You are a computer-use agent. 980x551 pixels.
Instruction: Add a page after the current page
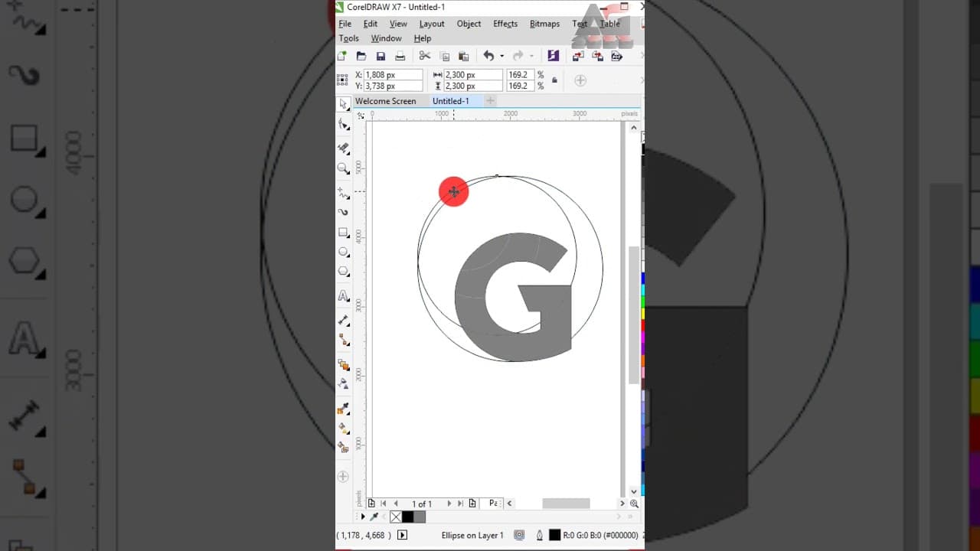(x=472, y=504)
